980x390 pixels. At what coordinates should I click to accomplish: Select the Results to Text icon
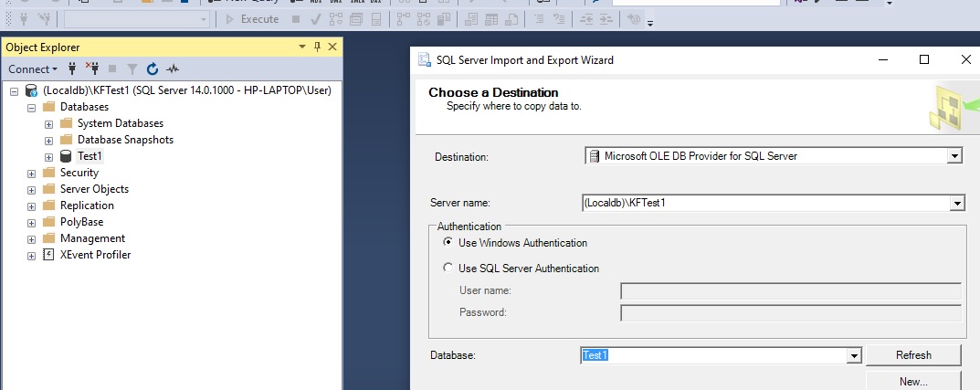[x=471, y=19]
